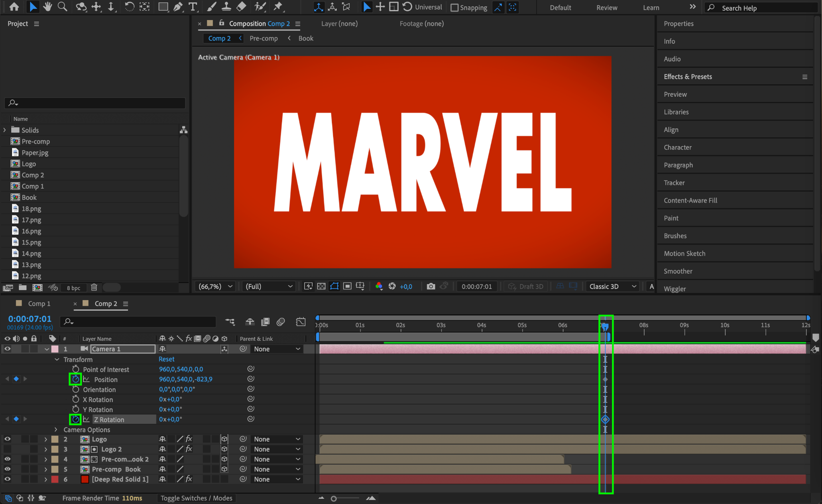Screen dimensions: 822x504
Task: Click the snapshot camera icon in viewer
Action: 431,286
